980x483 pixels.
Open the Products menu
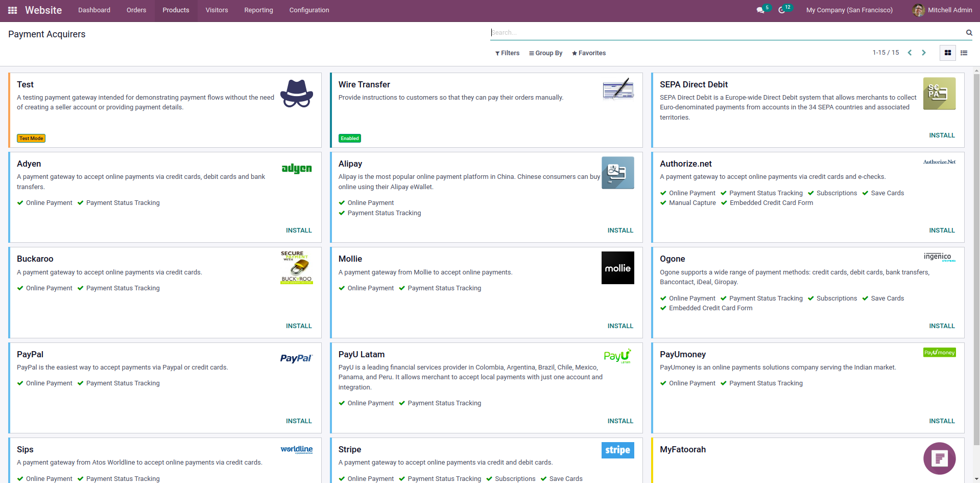point(176,10)
